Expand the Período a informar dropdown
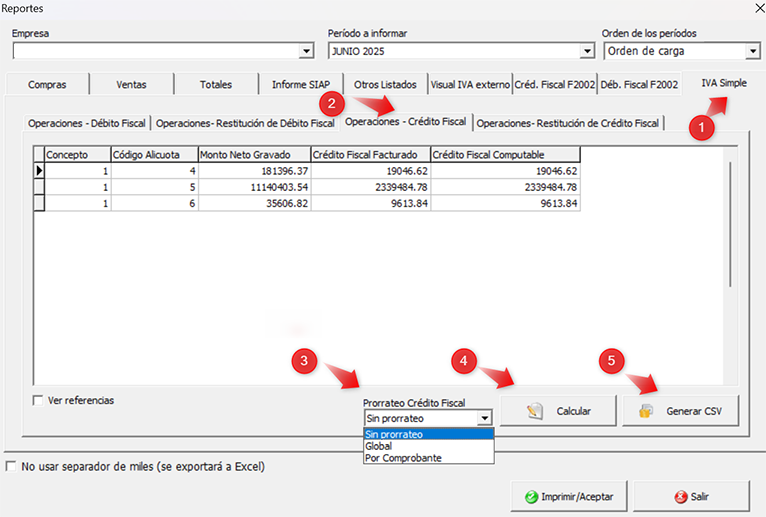The width and height of the screenshot is (766, 517). 587,51
